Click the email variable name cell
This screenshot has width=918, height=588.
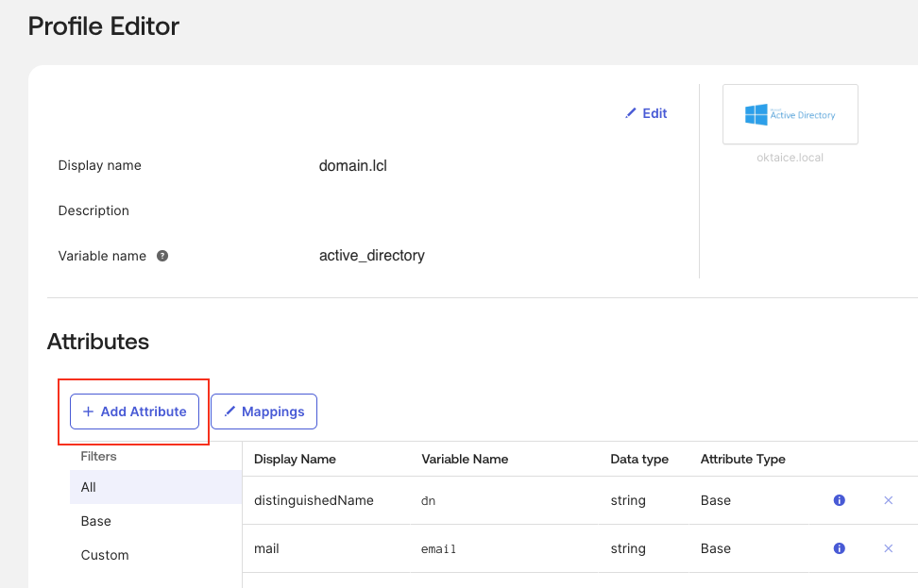pyautogui.click(x=438, y=548)
